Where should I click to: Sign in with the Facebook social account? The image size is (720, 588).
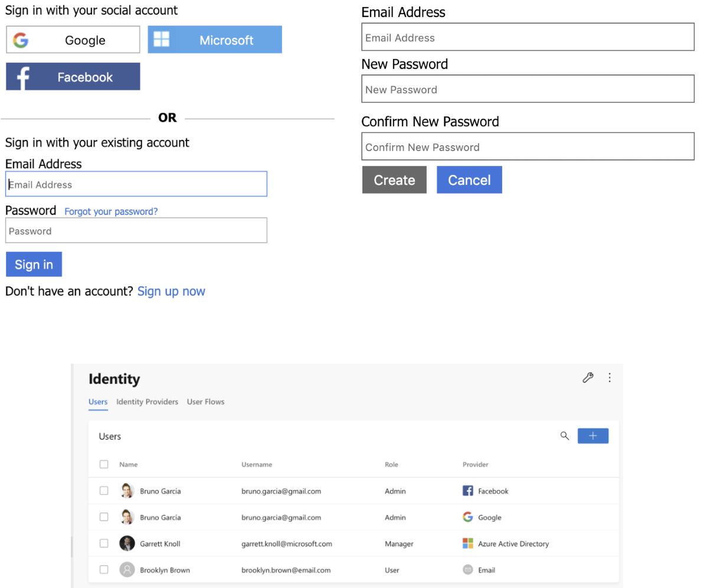(72, 76)
